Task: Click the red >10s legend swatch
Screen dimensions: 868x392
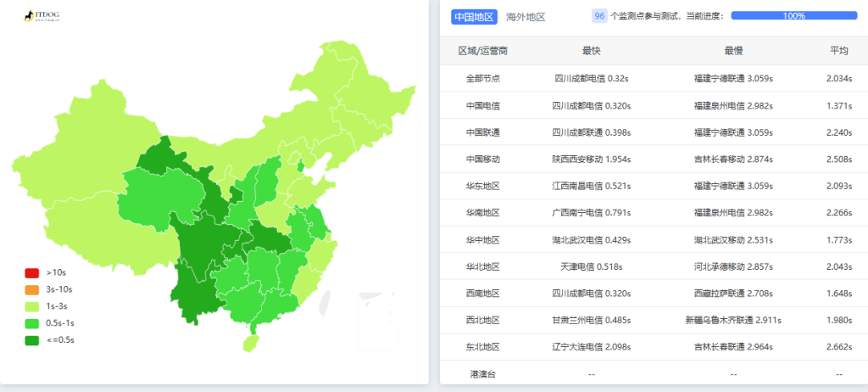Action: (x=32, y=273)
